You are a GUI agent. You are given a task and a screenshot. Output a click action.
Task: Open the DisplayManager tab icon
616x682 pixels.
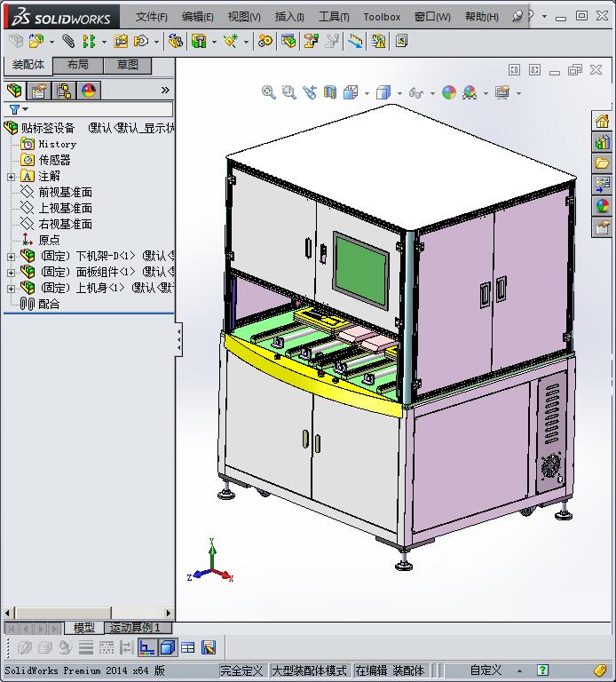[89, 91]
